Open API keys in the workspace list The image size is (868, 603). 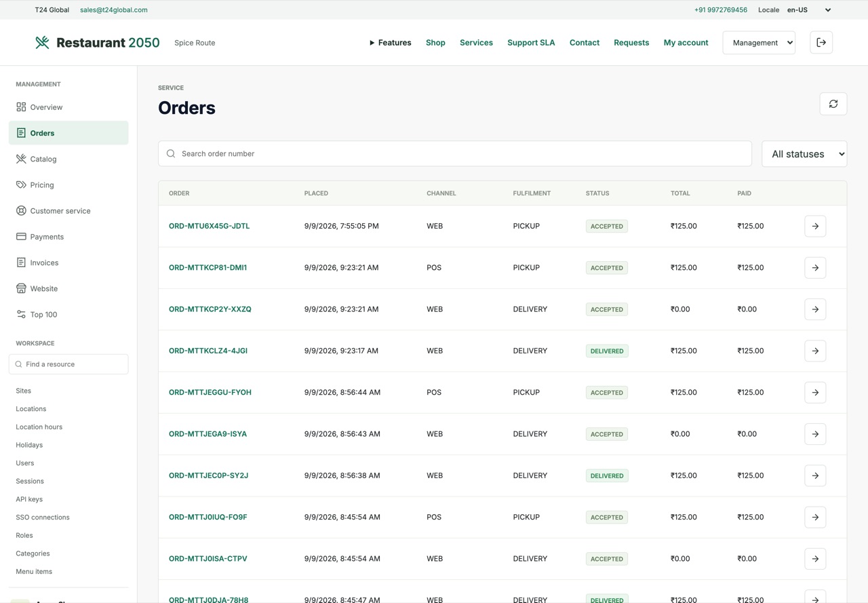pos(29,499)
